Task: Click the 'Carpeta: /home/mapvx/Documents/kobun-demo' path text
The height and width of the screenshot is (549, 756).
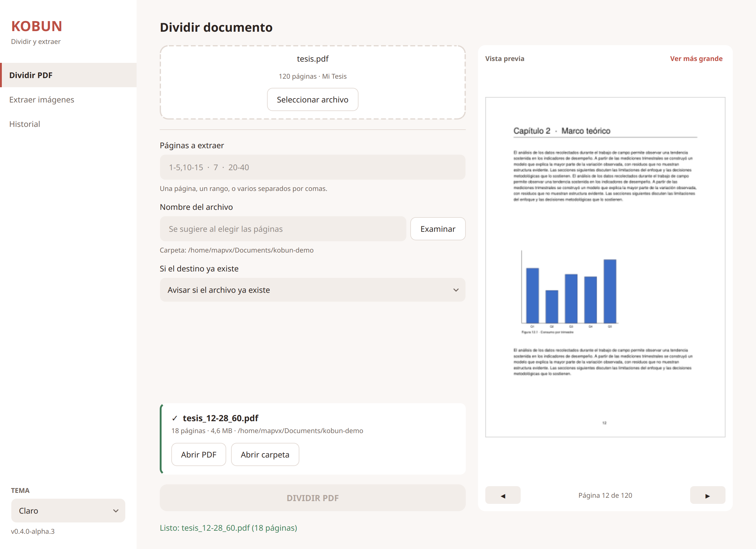Action: click(236, 250)
